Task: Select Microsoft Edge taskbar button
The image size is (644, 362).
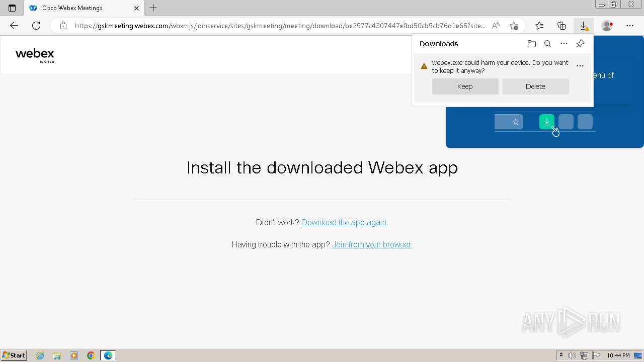Action: click(x=108, y=355)
